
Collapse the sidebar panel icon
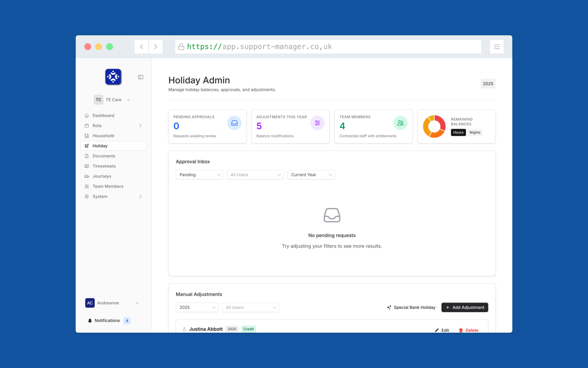pos(141,77)
